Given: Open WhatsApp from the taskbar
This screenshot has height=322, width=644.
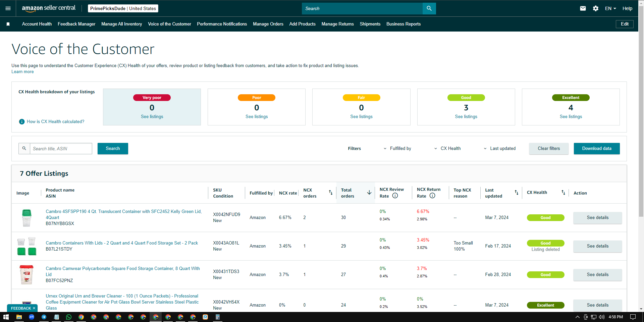Looking at the screenshot, I should [69, 317].
